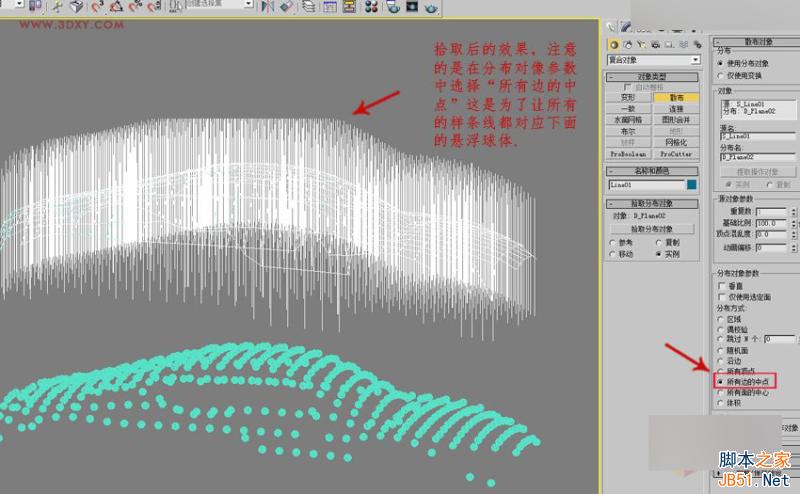Click the ProBoolean button

click(628, 154)
